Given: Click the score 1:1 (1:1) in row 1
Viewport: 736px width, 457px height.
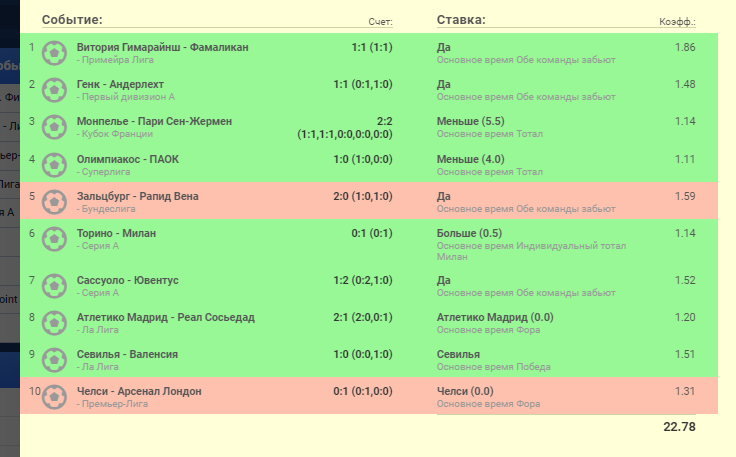Looking at the screenshot, I should pyautogui.click(x=372, y=47).
